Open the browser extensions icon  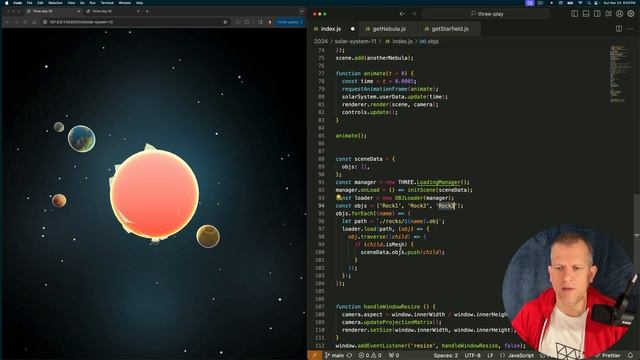(247, 22)
